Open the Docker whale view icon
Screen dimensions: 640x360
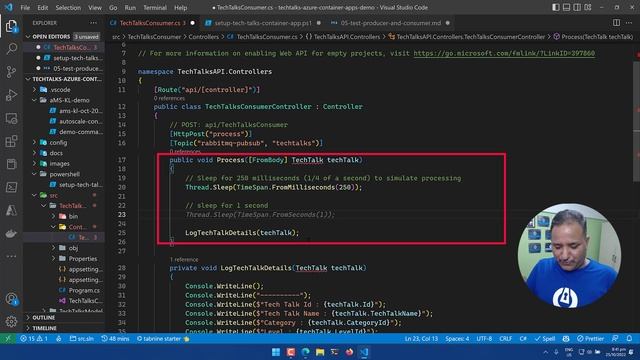point(11,233)
